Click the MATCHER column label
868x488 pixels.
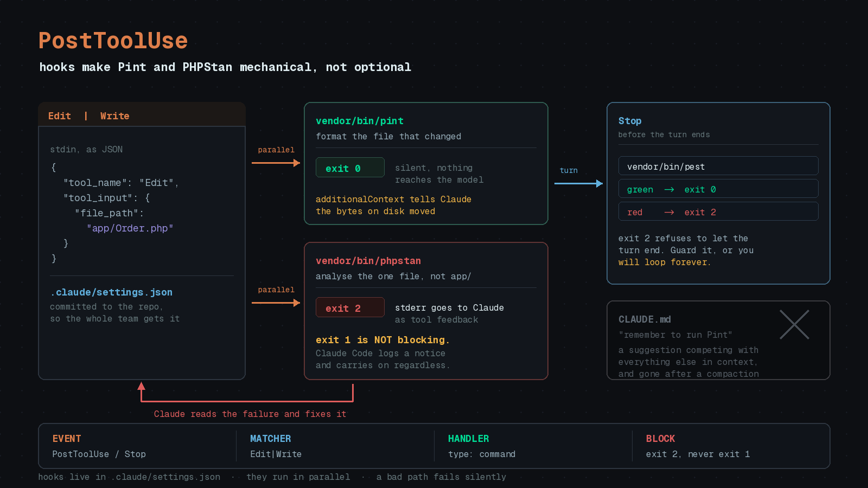click(270, 439)
